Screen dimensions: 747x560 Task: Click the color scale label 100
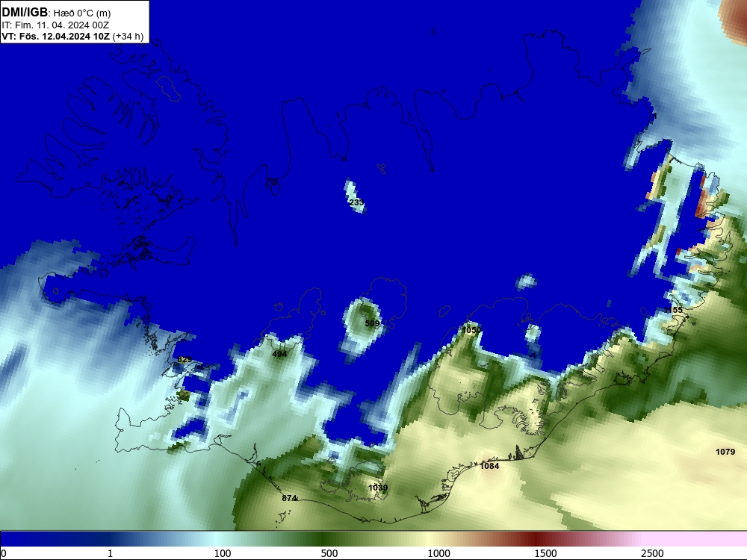pos(223,553)
